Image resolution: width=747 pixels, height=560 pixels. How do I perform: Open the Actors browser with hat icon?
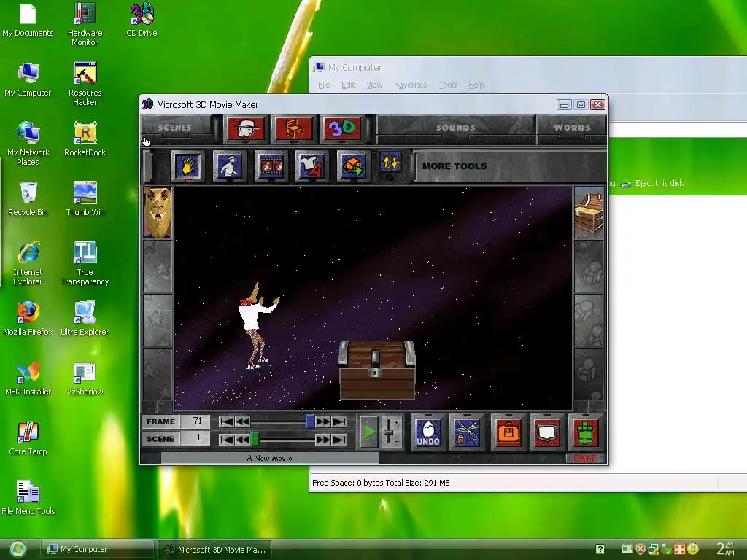[245, 128]
